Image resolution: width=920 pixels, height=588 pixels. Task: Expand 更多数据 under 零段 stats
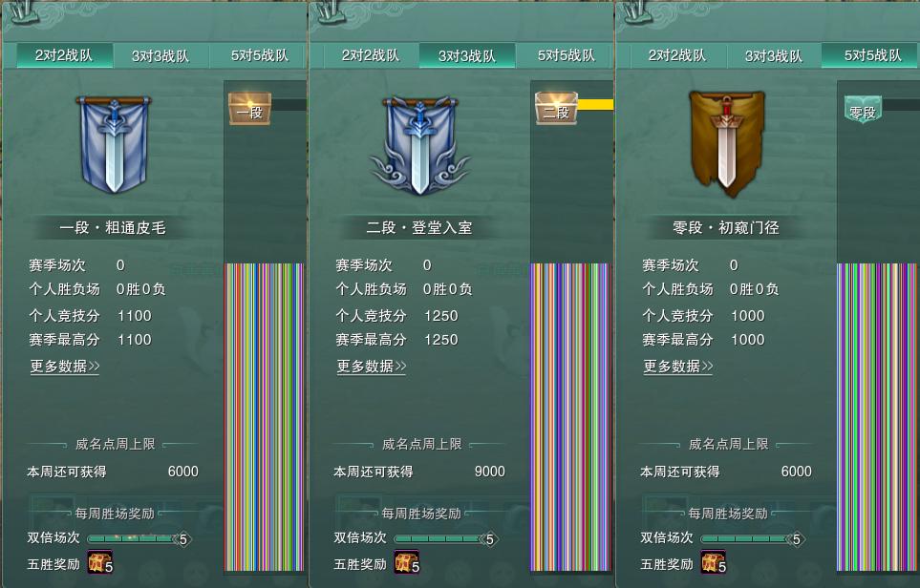coord(678,367)
